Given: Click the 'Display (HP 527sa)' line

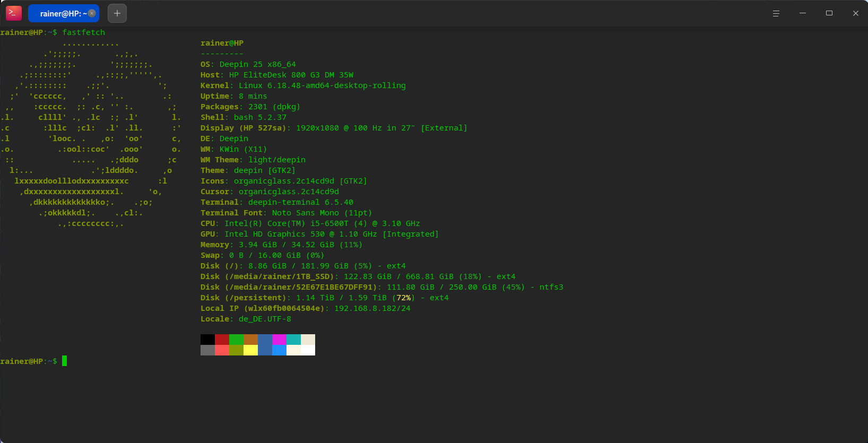Looking at the screenshot, I should point(334,128).
